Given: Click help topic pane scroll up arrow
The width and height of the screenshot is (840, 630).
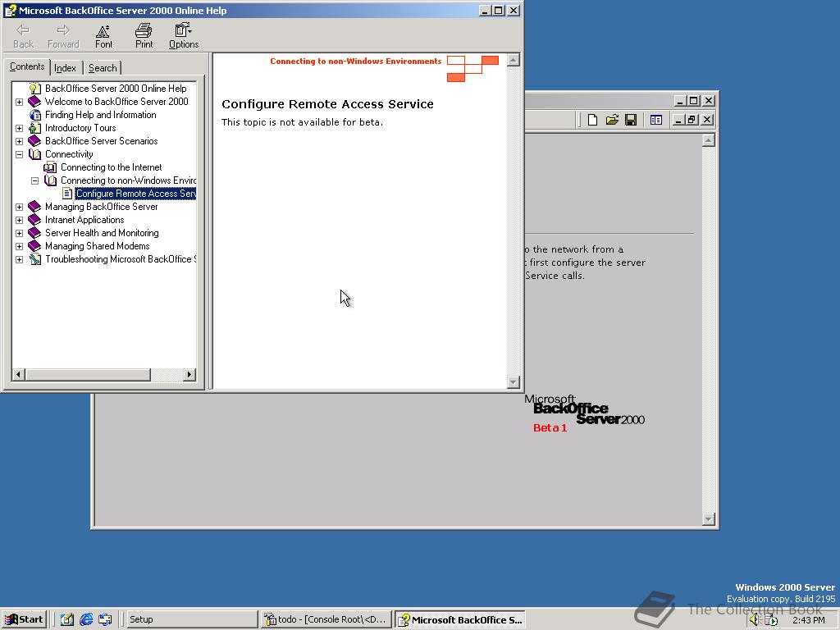Looking at the screenshot, I should pos(514,60).
